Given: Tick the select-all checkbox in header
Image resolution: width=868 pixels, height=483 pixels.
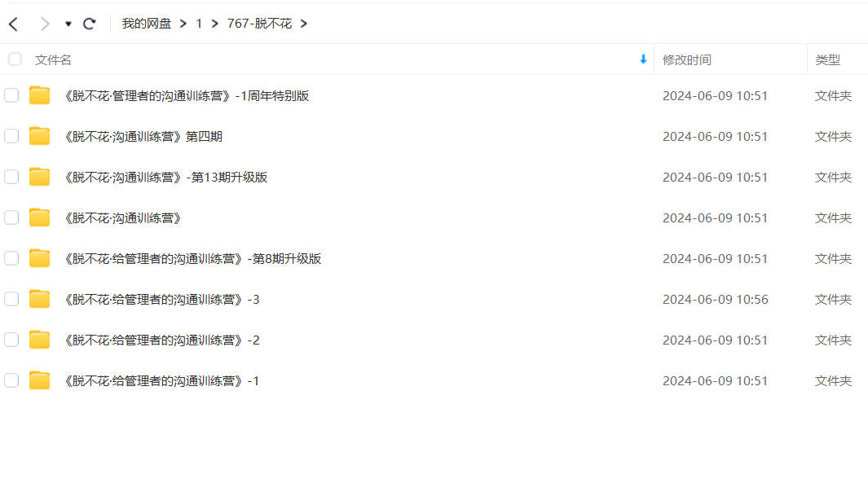Looking at the screenshot, I should [15, 59].
